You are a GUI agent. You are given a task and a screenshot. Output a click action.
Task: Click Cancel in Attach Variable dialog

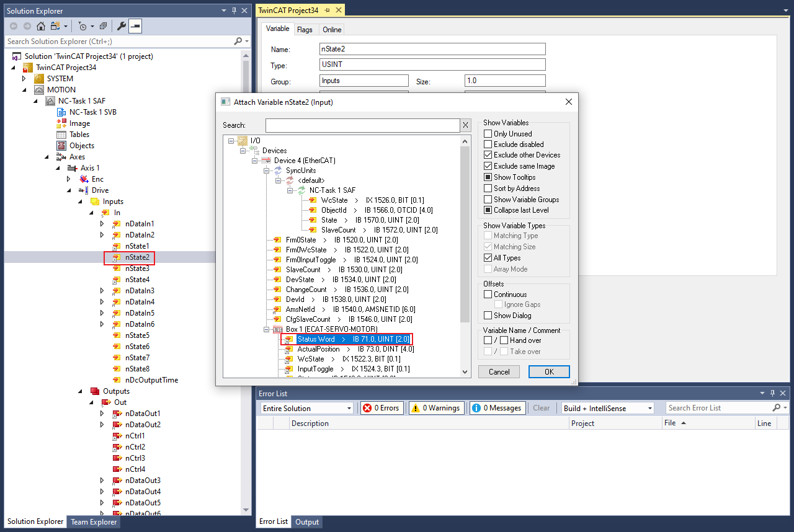pos(499,372)
